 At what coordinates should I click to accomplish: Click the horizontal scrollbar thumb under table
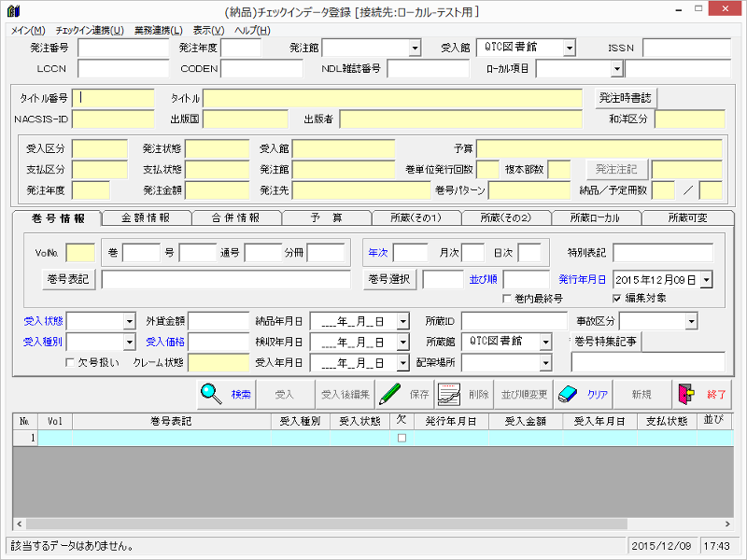pyautogui.click(x=326, y=524)
